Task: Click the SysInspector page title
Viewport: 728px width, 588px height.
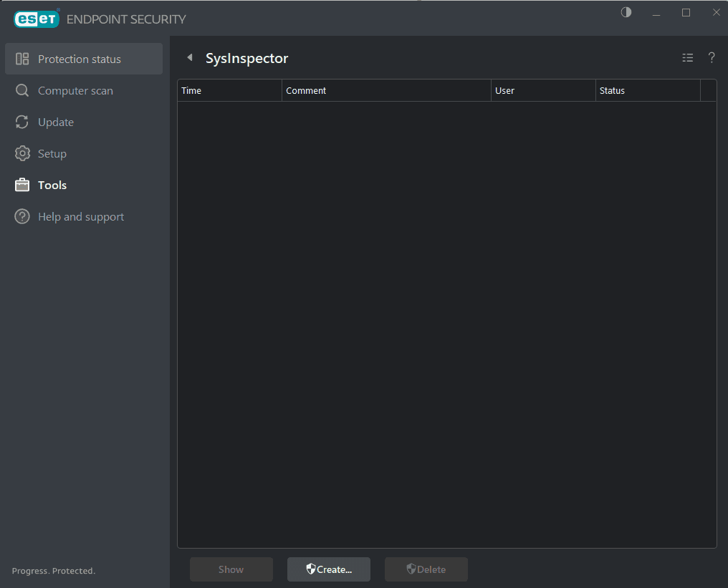Action: point(247,59)
